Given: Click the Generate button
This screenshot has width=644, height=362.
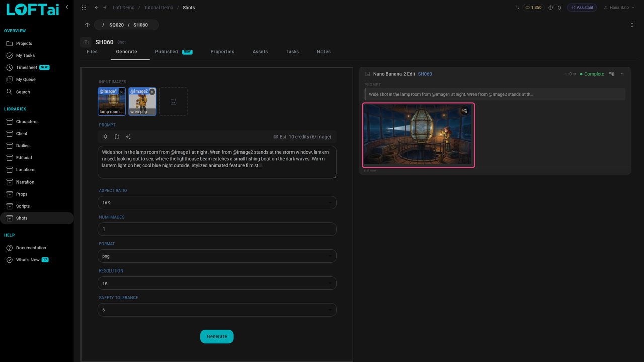Looking at the screenshot, I should (x=217, y=337).
